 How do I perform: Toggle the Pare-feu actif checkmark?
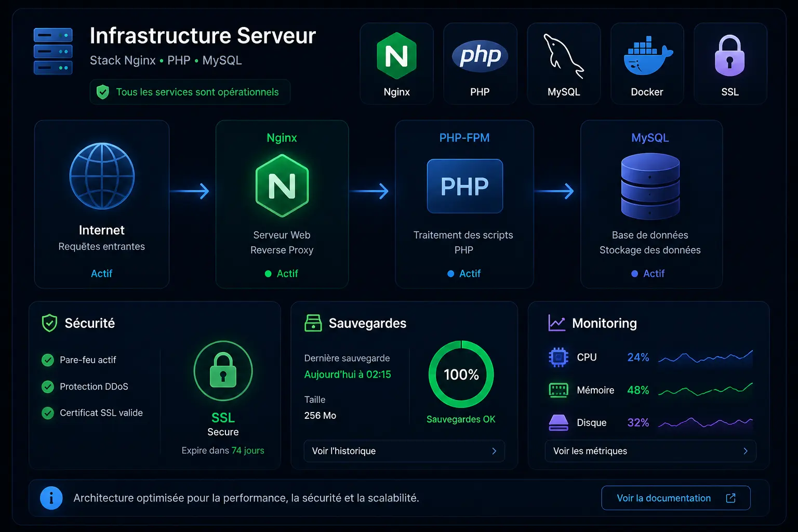click(x=48, y=360)
